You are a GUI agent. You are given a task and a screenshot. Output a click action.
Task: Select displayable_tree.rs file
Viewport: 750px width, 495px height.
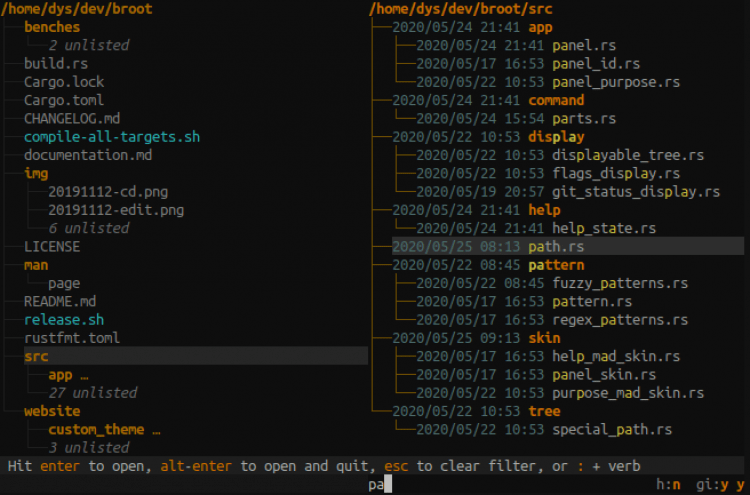(628, 155)
